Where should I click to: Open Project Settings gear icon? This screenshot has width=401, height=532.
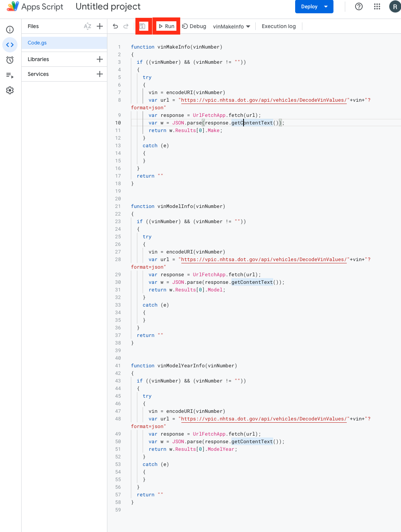[10, 90]
